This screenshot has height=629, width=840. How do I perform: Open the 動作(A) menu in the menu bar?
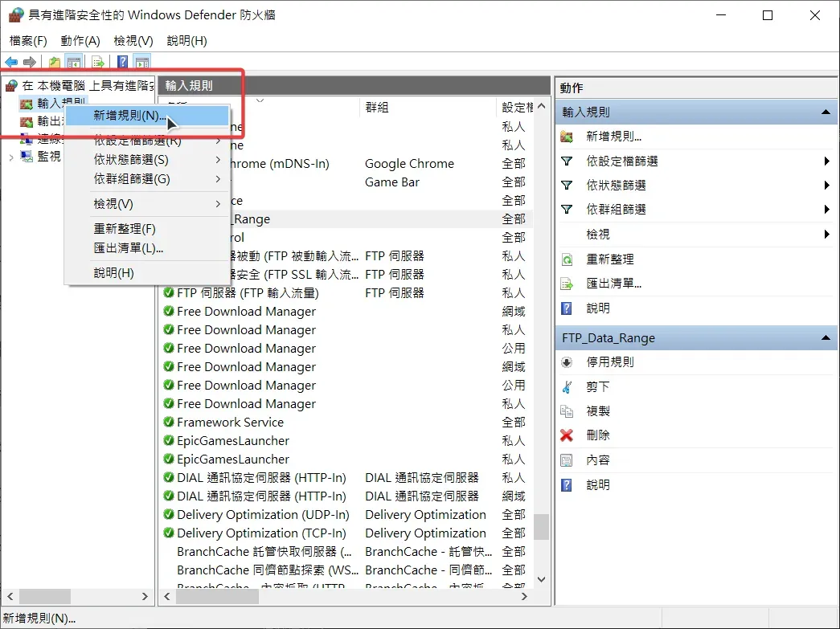tap(80, 41)
